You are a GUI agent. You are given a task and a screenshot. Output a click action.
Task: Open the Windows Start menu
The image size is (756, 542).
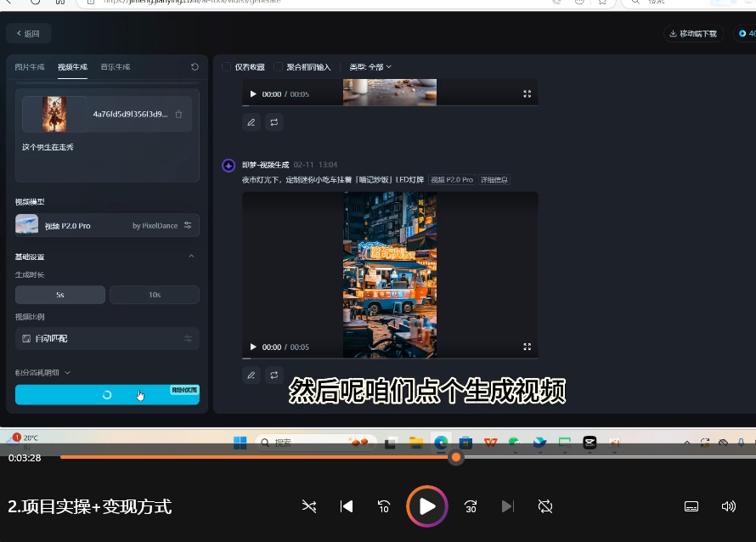tap(240, 443)
